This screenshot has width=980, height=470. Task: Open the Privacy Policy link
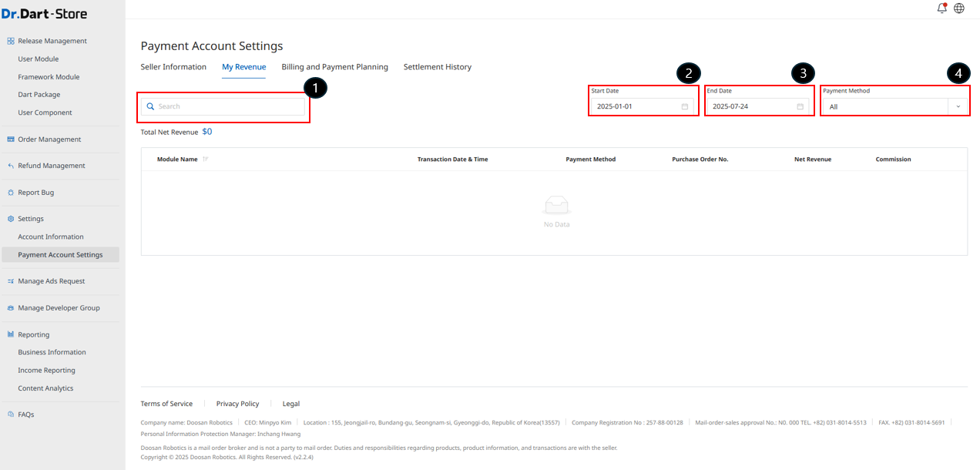tap(237, 404)
